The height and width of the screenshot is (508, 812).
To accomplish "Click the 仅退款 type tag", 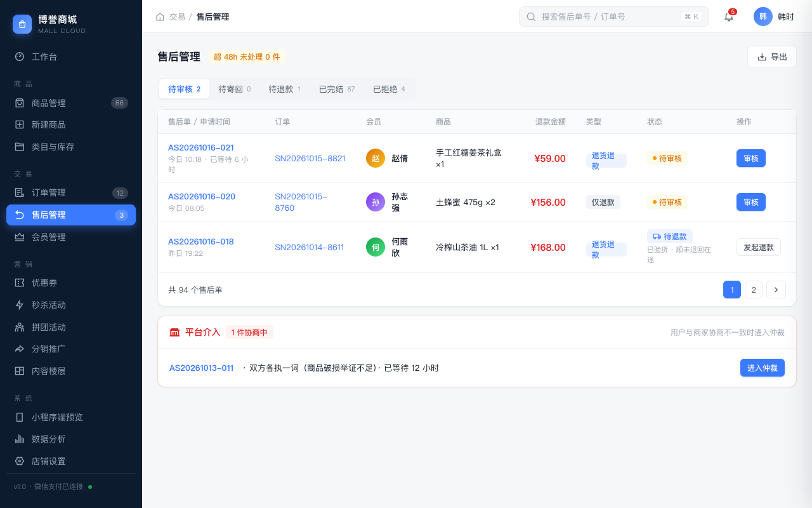I will tap(603, 202).
